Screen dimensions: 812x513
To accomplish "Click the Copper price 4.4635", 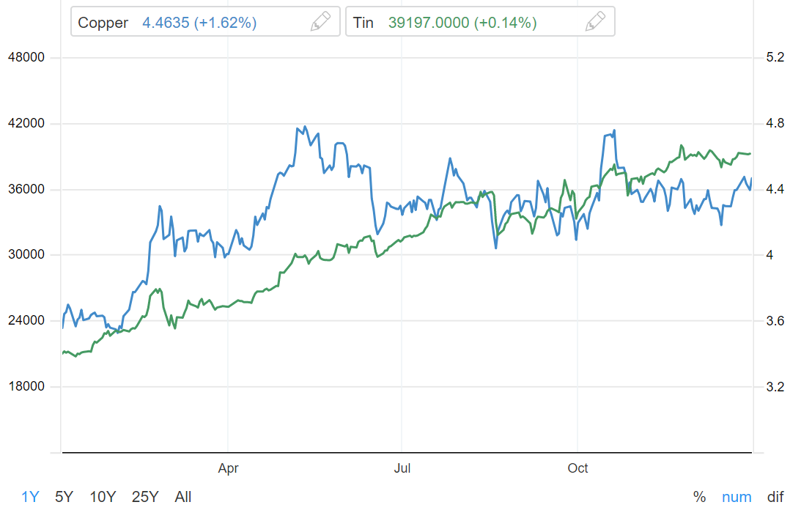I will (166, 23).
